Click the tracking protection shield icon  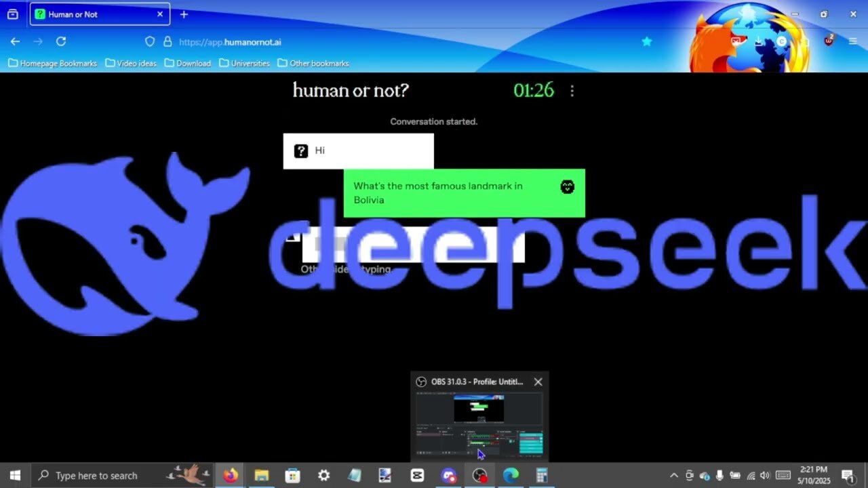tap(150, 41)
